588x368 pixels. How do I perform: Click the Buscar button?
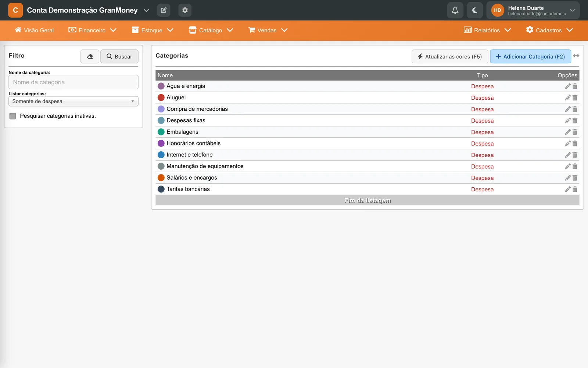[119, 57]
